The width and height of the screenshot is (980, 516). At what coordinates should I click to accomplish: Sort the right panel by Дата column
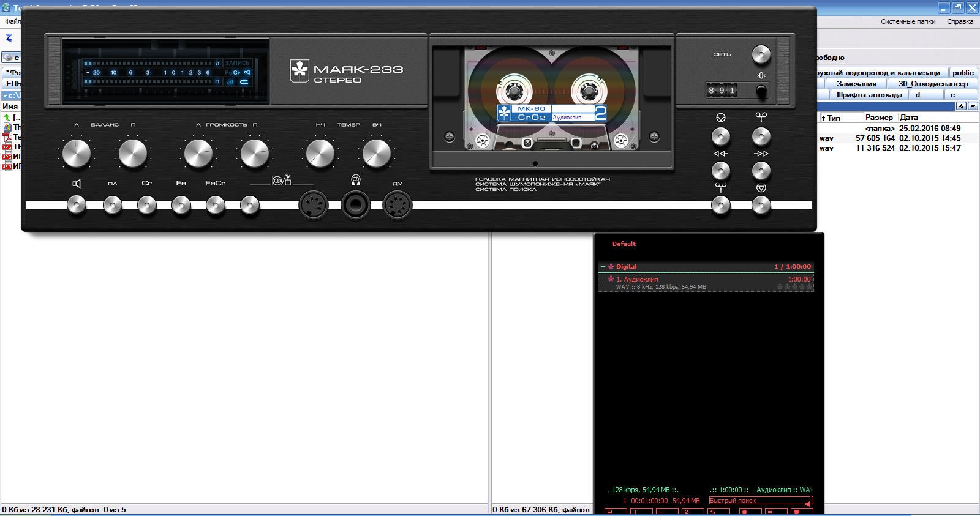pyautogui.click(x=937, y=118)
